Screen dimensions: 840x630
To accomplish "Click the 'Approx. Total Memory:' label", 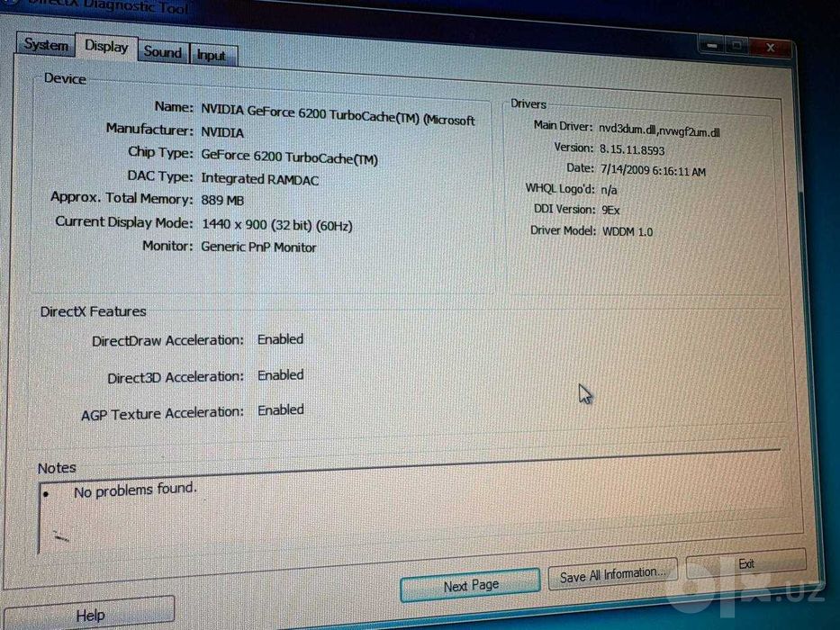I will (122, 198).
